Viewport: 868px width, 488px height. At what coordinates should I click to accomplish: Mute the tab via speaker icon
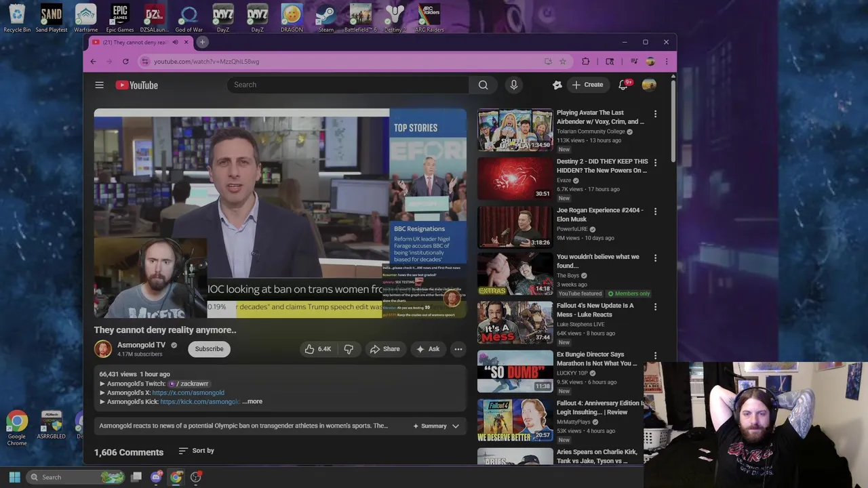tap(175, 42)
